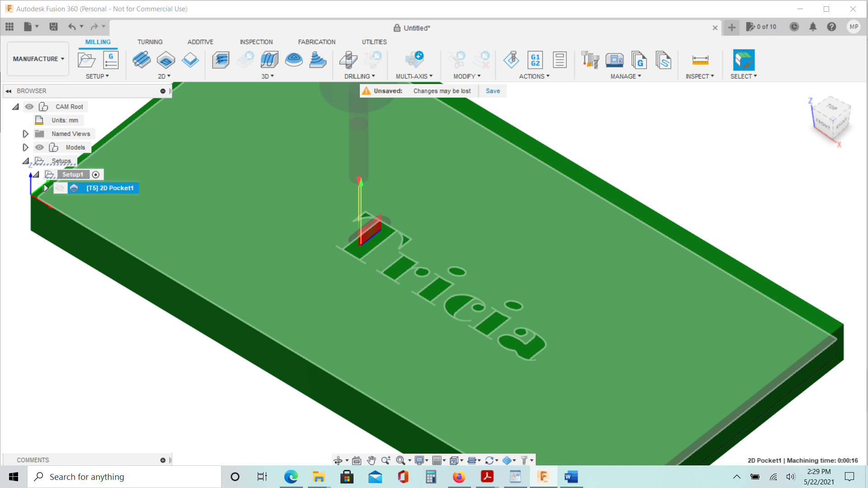868x488 pixels.
Task: Open the Notifications bell
Action: point(813,27)
